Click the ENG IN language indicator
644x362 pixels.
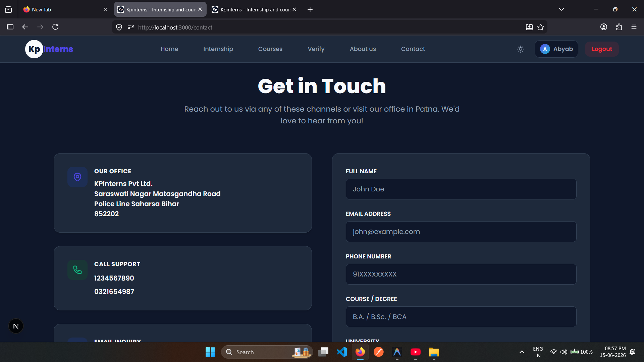point(538,352)
